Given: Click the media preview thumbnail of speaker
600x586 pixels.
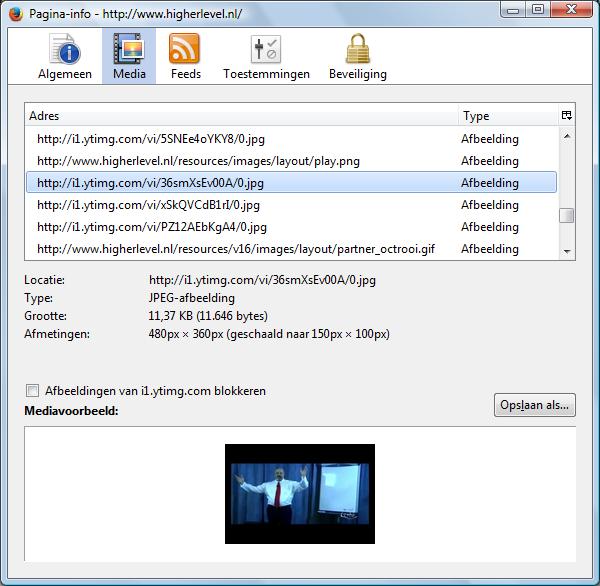Looking at the screenshot, I should point(300,494).
